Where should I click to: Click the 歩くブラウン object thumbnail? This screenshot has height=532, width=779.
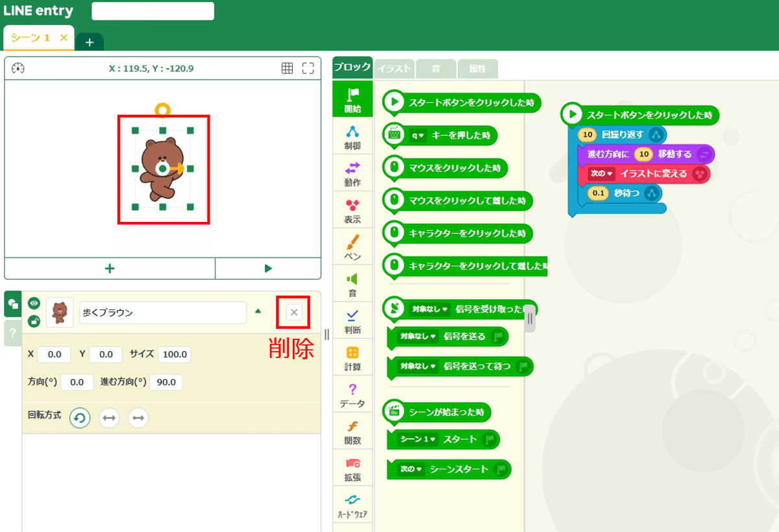pyautogui.click(x=60, y=312)
